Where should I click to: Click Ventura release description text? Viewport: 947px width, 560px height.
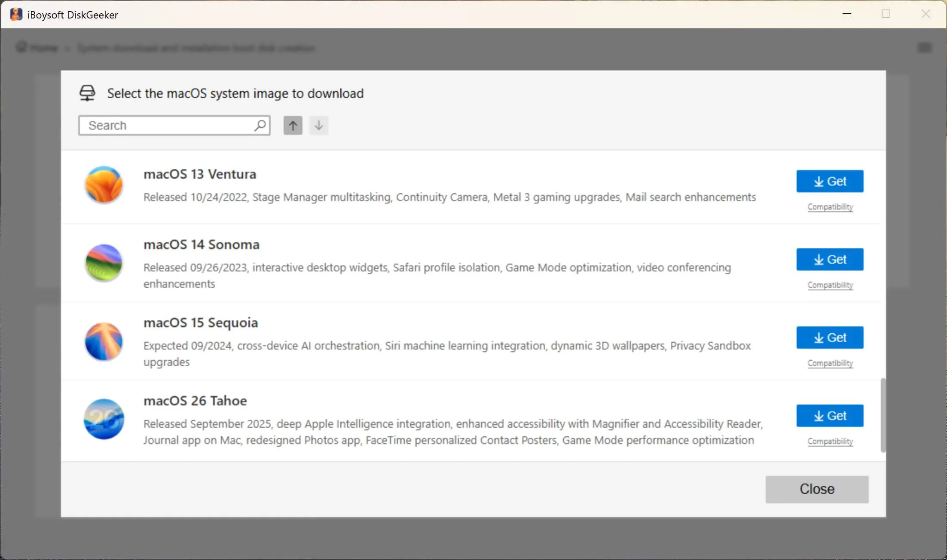[x=449, y=197]
